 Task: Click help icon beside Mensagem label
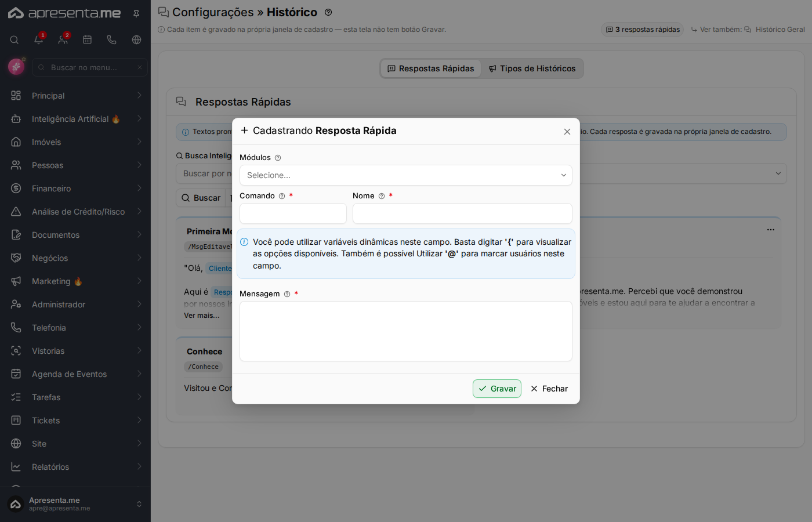click(287, 294)
